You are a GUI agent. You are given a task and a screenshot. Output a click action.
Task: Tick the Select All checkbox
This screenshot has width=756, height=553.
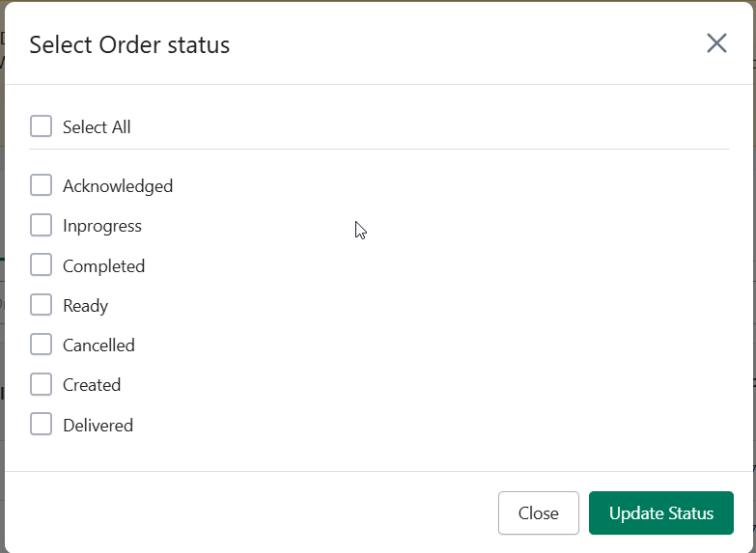pyautogui.click(x=41, y=126)
